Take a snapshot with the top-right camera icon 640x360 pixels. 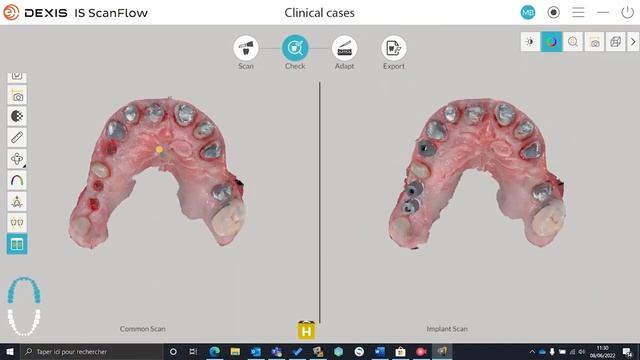pos(594,42)
